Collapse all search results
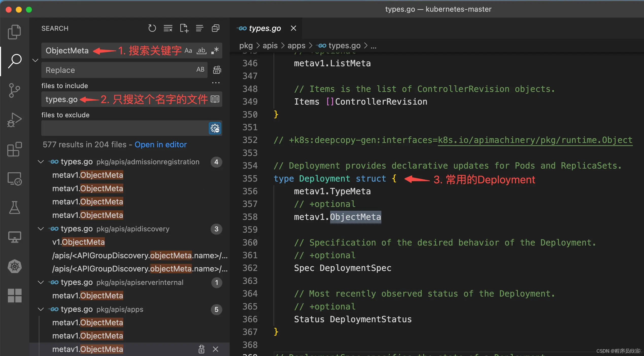Screen dimensions: 644x356 click(x=215, y=28)
